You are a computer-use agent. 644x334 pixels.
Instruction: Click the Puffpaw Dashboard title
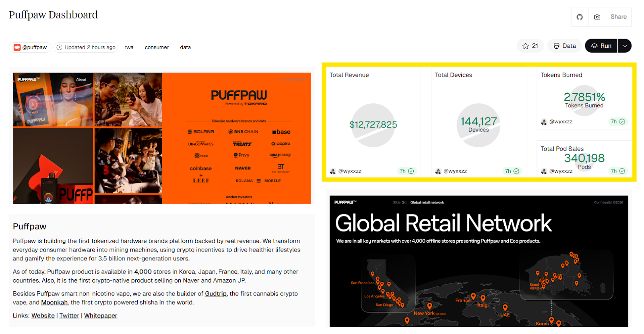53,15
